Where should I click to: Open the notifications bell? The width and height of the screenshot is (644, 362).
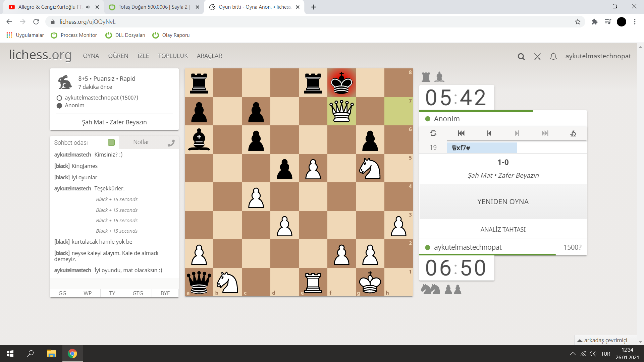pos(553,57)
